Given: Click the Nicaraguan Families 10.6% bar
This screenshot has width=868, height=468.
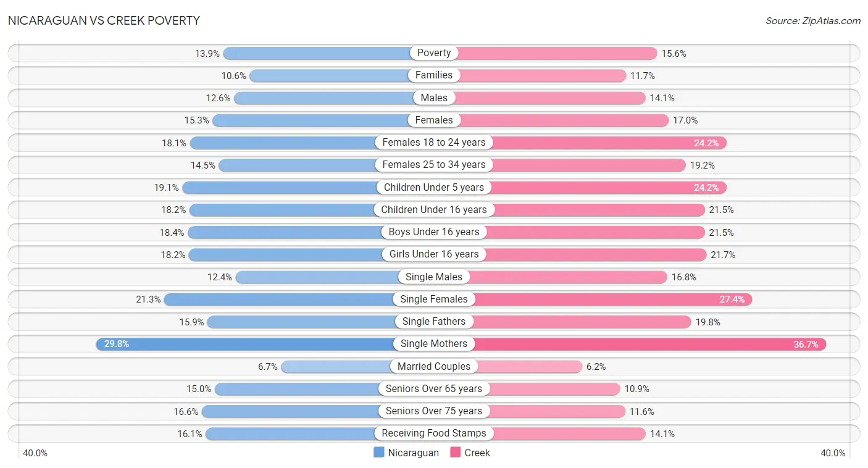Looking at the screenshot, I should tap(341, 75).
